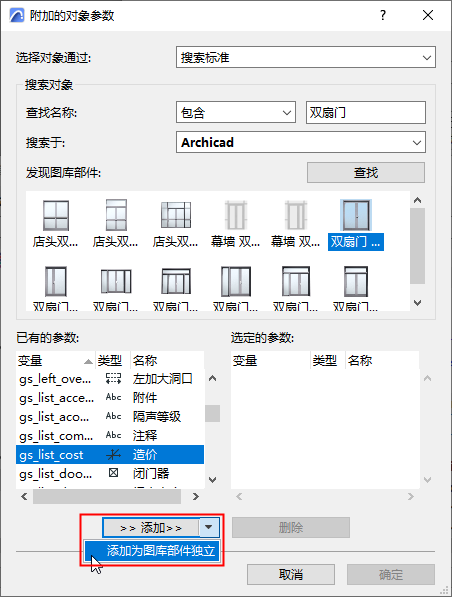The width and height of the screenshot is (452, 597).
Task: Click the 隔声等级 name cell
Action: click(157, 417)
